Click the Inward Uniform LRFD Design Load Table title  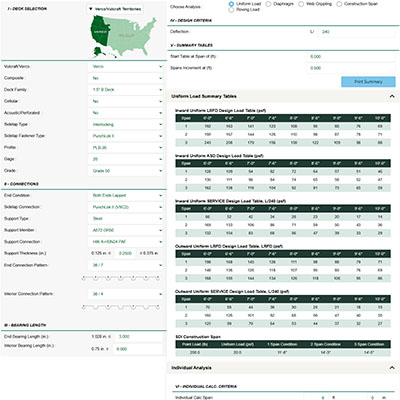pos(220,111)
